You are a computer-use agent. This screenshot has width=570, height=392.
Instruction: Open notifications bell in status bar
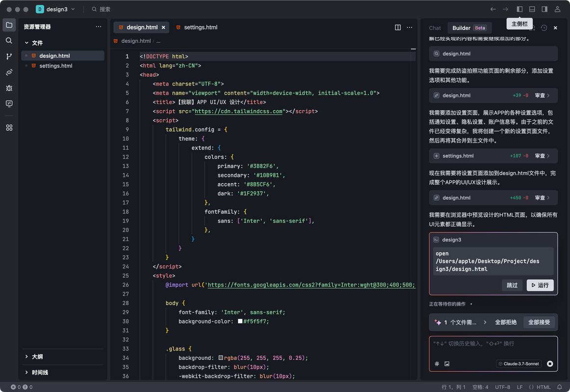coord(559,387)
